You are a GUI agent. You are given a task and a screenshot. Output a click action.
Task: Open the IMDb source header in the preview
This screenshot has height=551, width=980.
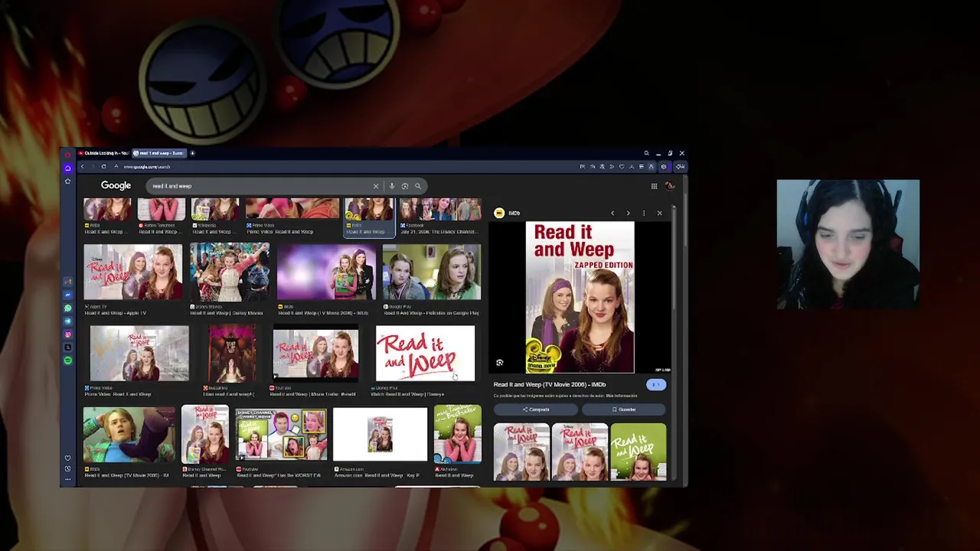pyautogui.click(x=508, y=214)
